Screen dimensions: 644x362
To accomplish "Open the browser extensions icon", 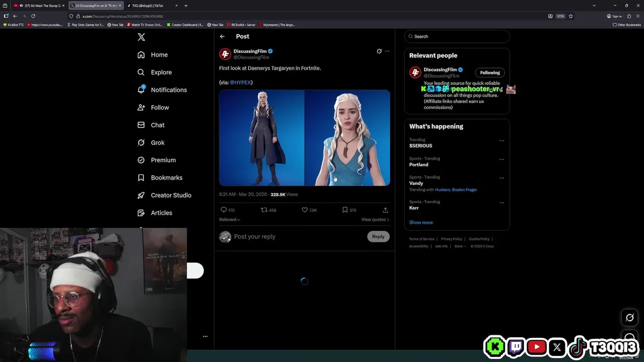I will (x=629, y=16).
